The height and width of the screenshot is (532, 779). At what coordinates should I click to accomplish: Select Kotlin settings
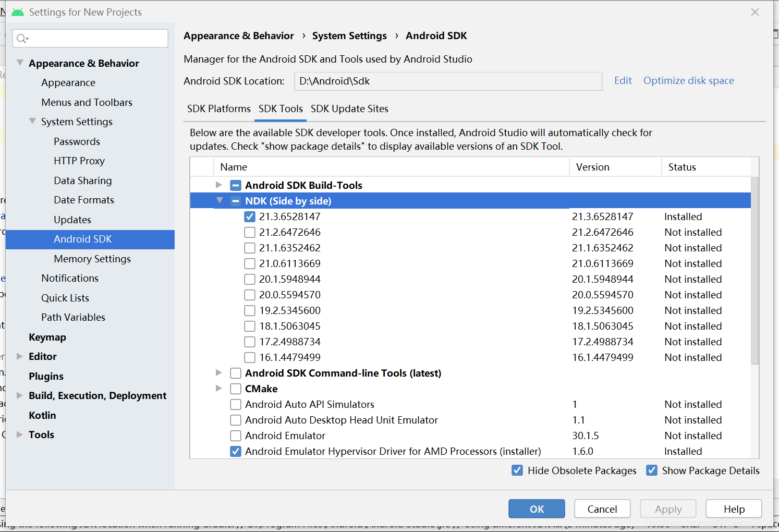[42, 415]
